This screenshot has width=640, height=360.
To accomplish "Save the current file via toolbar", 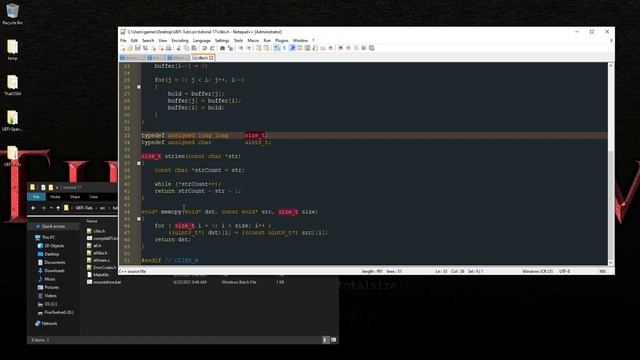I will [138, 48].
